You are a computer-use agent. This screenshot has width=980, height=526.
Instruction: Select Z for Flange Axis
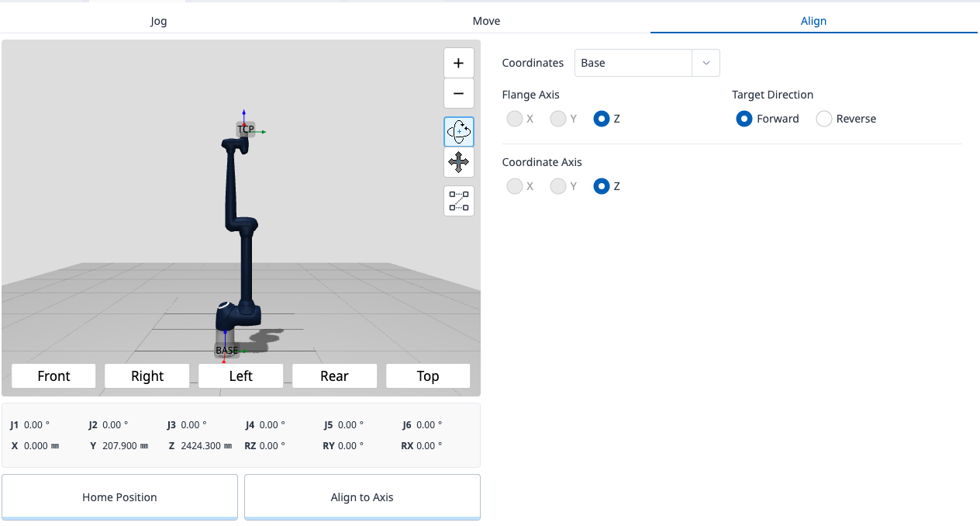(601, 119)
